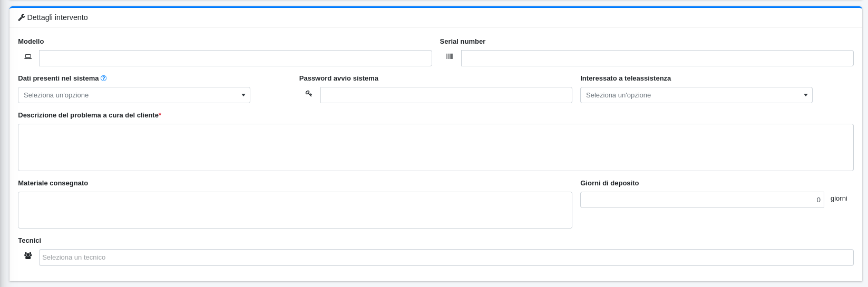The height and width of the screenshot is (287, 868).
Task: Open the Seleziona un tecnico selector
Action: [x=446, y=258]
